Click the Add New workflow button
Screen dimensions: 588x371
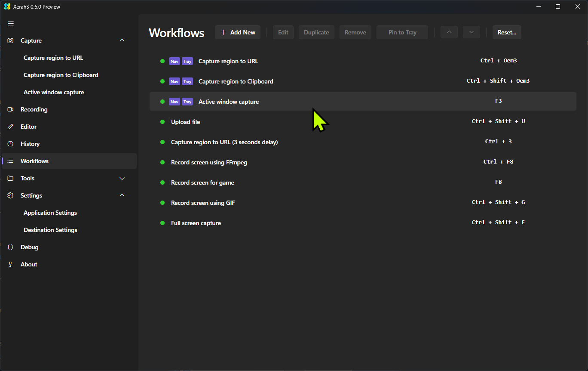click(x=238, y=32)
